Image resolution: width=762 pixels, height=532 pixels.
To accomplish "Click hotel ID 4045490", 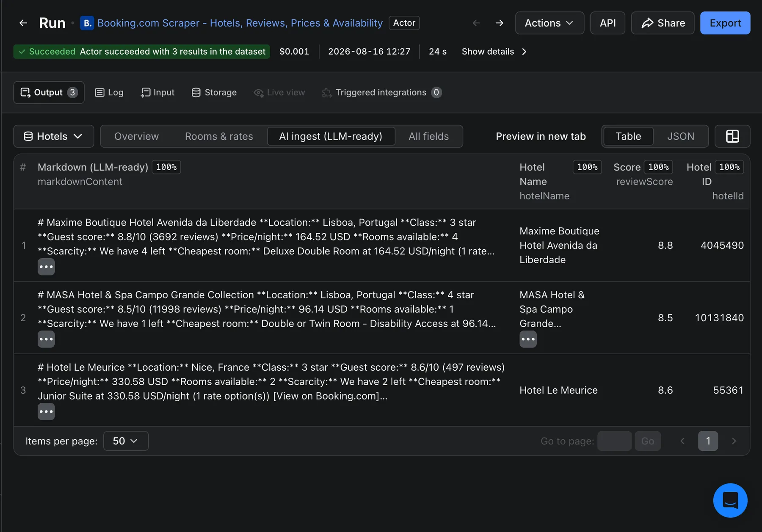I will click(722, 245).
